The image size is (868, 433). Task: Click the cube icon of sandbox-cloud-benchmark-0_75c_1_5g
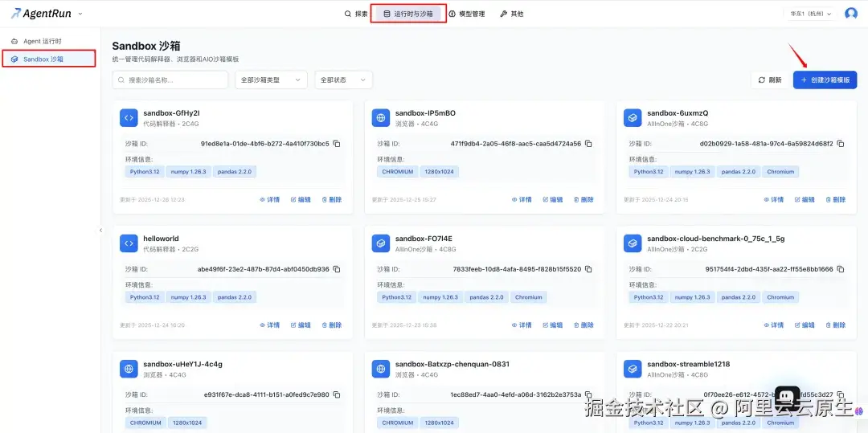click(x=633, y=243)
